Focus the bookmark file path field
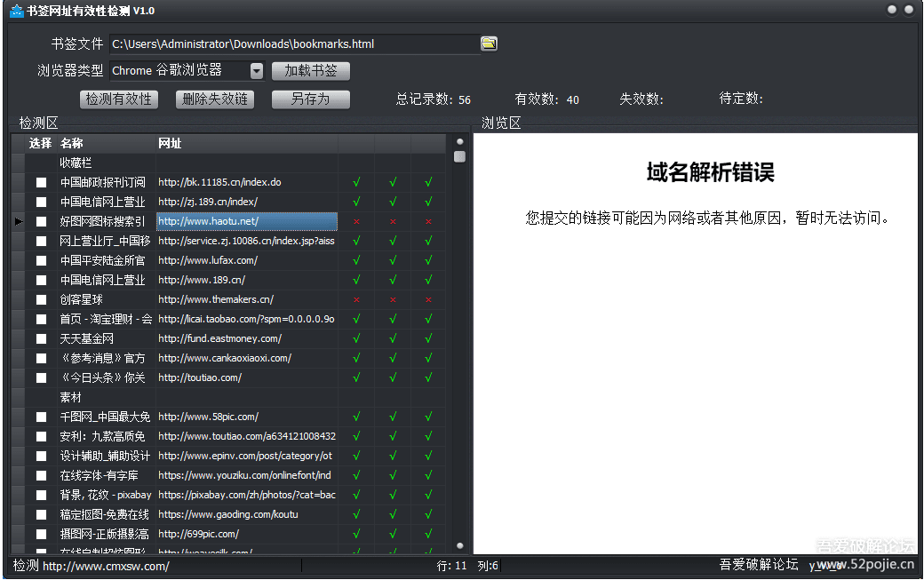Image resolution: width=924 pixels, height=580 pixels. (295, 44)
